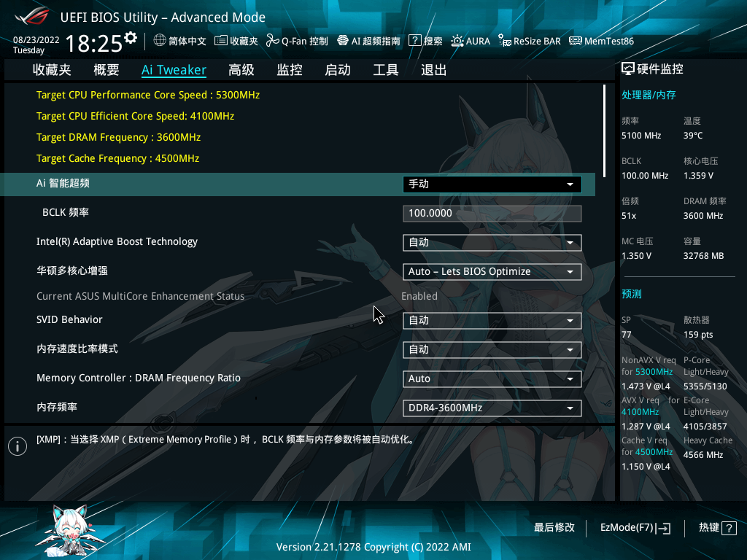
Task: Click the ROG logo icon
Action: click(x=31, y=16)
